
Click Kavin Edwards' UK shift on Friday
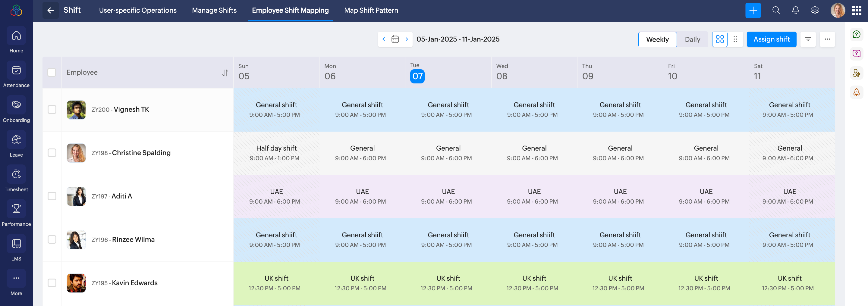pyautogui.click(x=706, y=283)
